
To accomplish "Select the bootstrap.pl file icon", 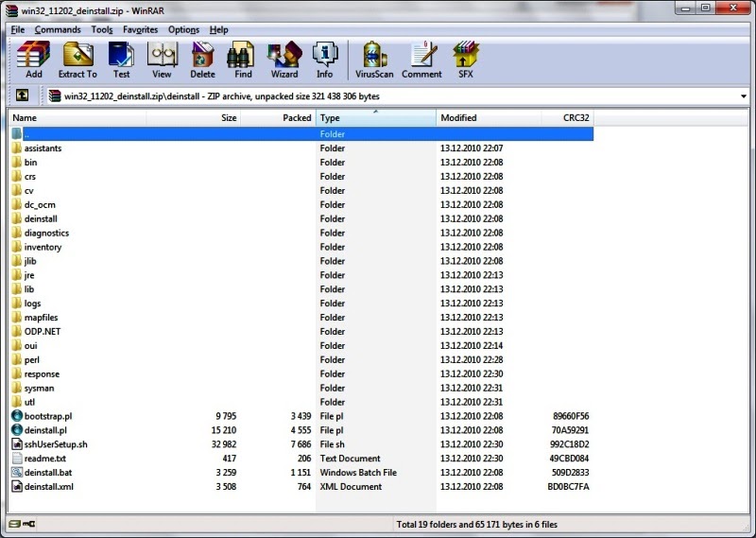I will coord(17,415).
